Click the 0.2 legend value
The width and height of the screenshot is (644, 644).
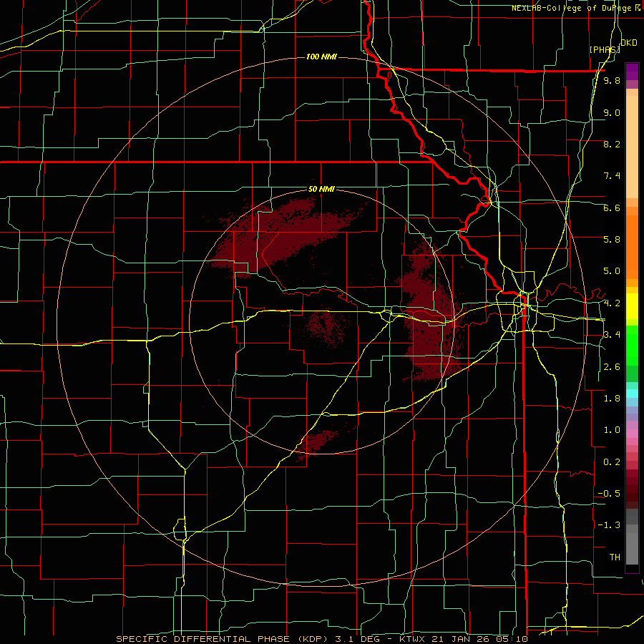click(x=612, y=462)
